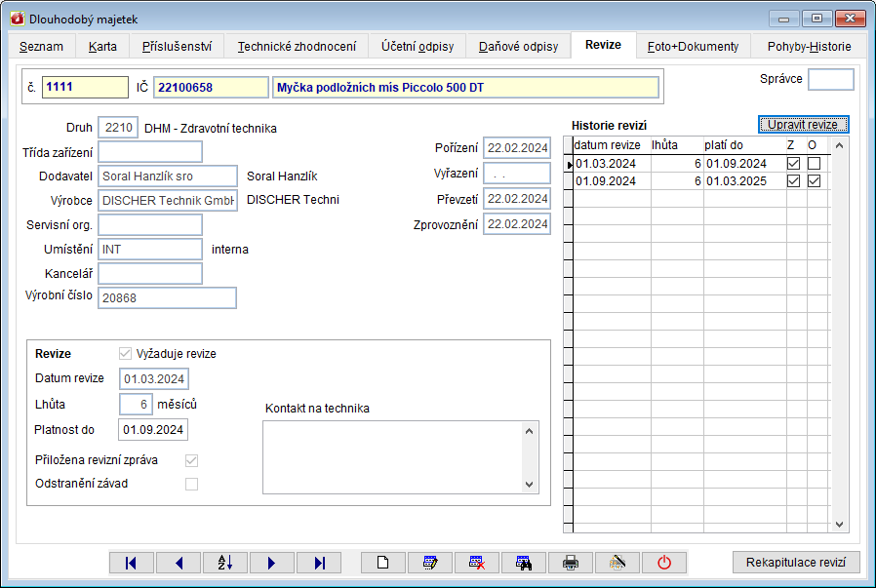876x588 pixels.
Task: Click the Zprovoznění date field
Action: (517, 224)
